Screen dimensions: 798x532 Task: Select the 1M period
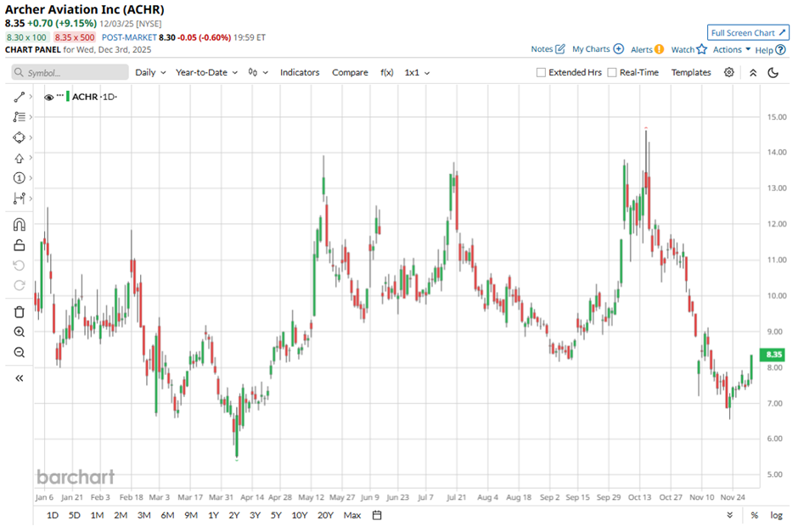tap(98, 515)
